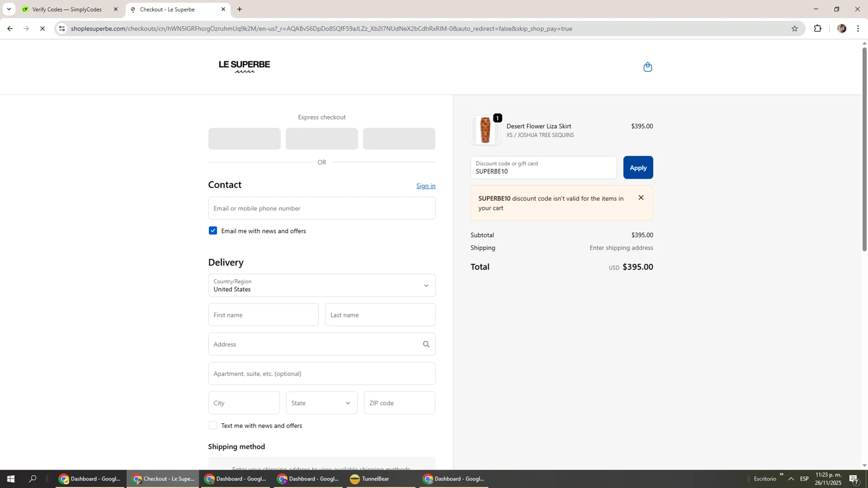Click ESP language indicator in tray
Viewport: 868px width, 488px height.
(804, 479)
